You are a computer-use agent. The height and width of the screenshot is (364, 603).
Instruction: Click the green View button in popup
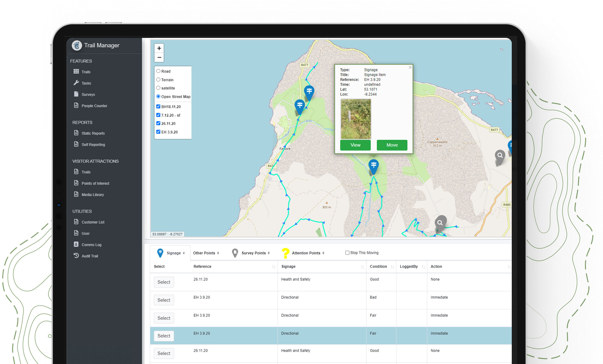click(355, 145)
